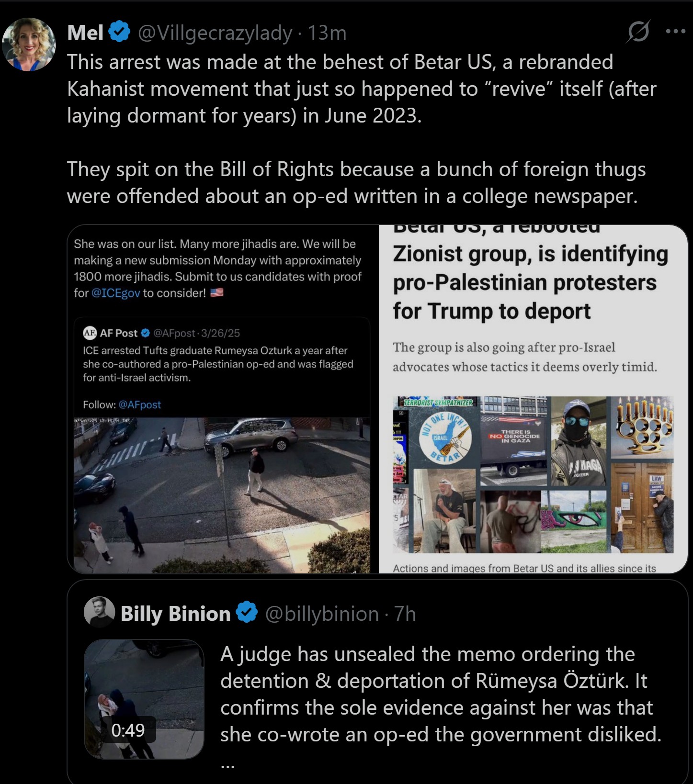The image size is (693, 784).
Task: Play the 0:49 video thumbnail
Action: [144, 699]
